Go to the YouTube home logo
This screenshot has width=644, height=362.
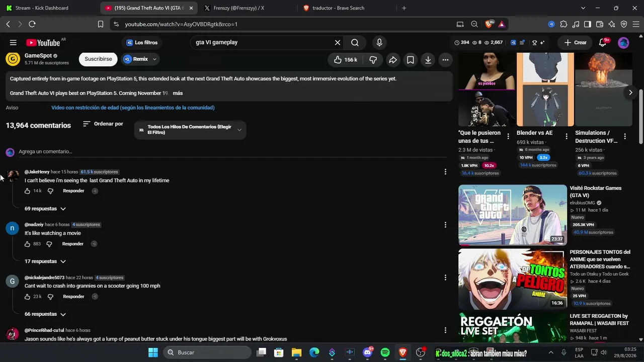[x=43, y=43]
